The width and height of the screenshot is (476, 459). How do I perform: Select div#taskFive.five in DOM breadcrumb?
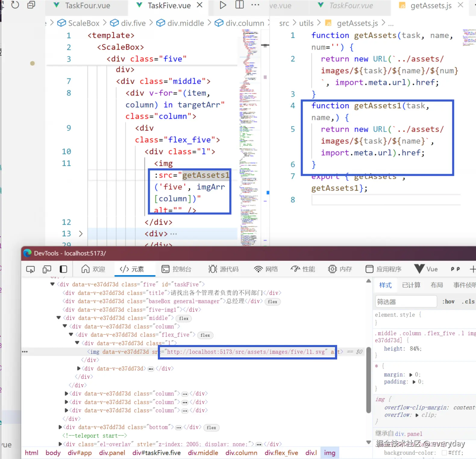pyautogui.click(x=156, y=453)
